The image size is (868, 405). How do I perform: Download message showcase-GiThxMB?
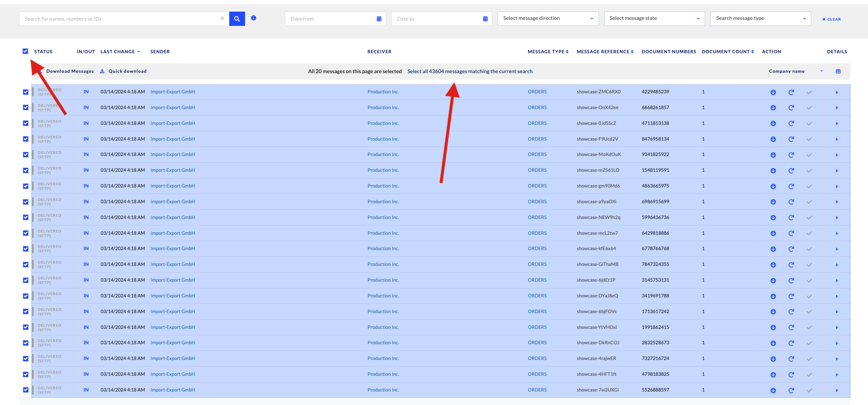tap(773, 265)
